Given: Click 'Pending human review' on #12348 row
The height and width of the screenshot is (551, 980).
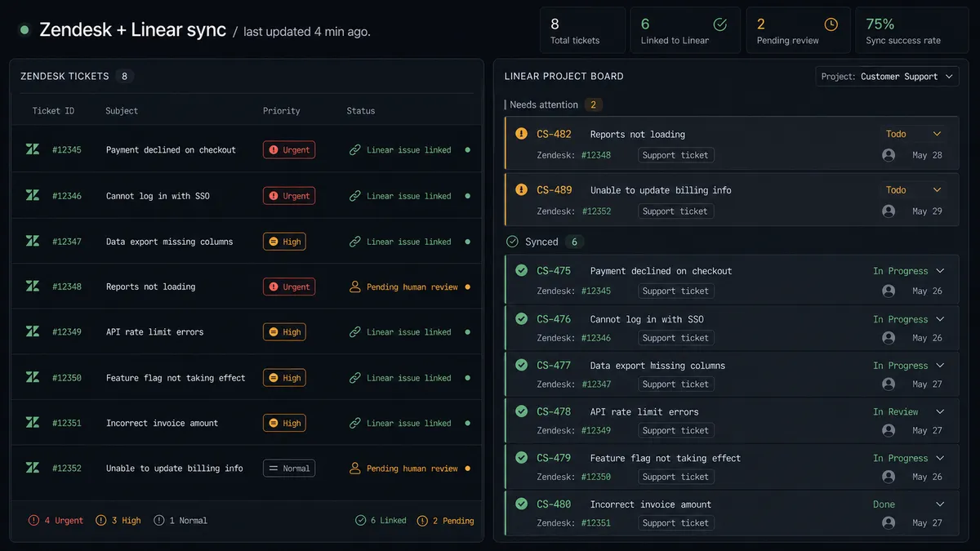Looking at the screenshot, I should tap(412, 287).
